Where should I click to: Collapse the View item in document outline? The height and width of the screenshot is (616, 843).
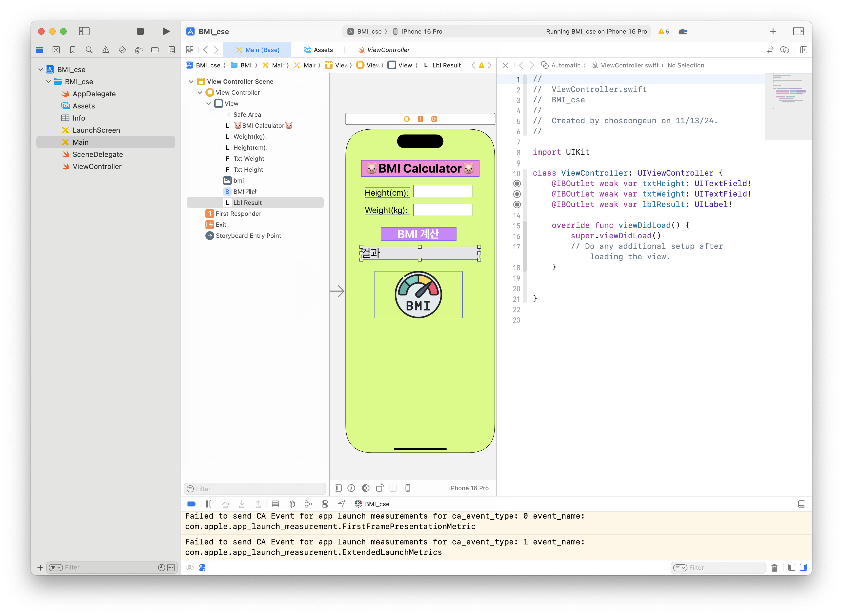pyautogui.click(x=208, y=104)
